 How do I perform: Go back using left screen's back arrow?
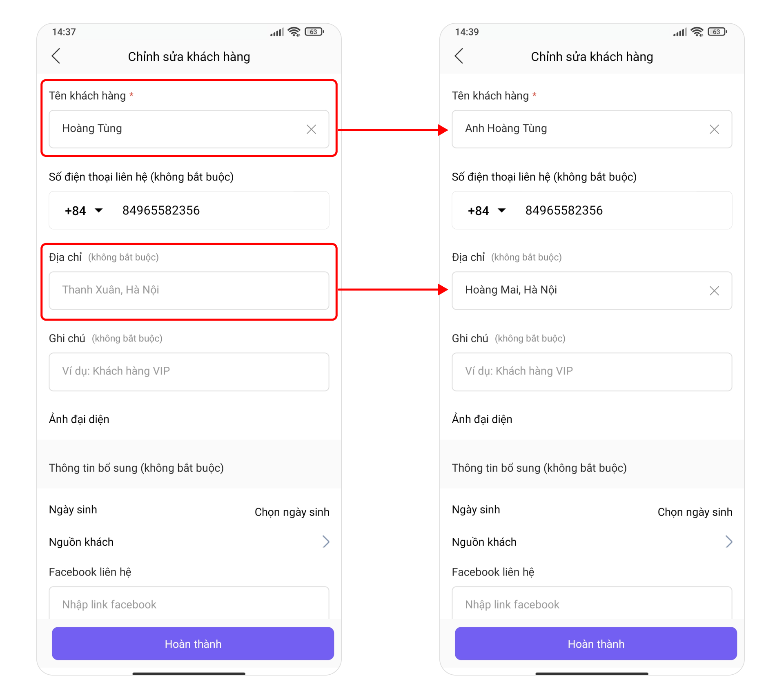coord(56,56)
